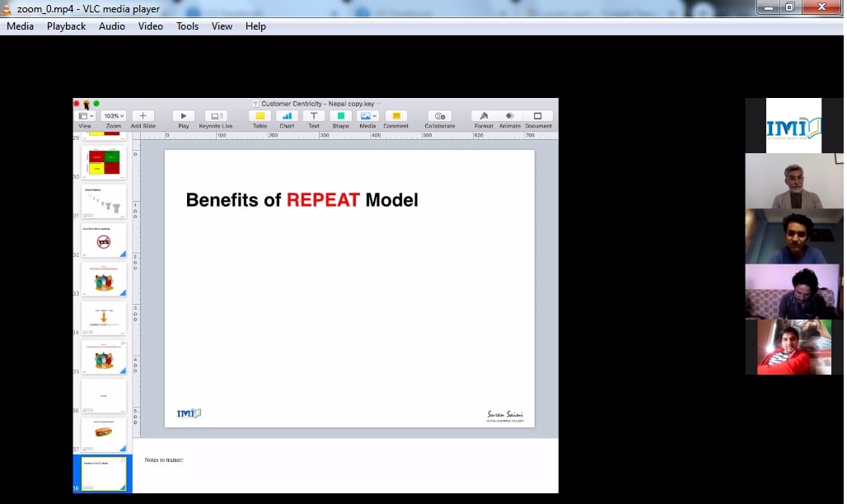847x504 pixels.
Task: Open the Animate panel
Action: tap(510, 115)
